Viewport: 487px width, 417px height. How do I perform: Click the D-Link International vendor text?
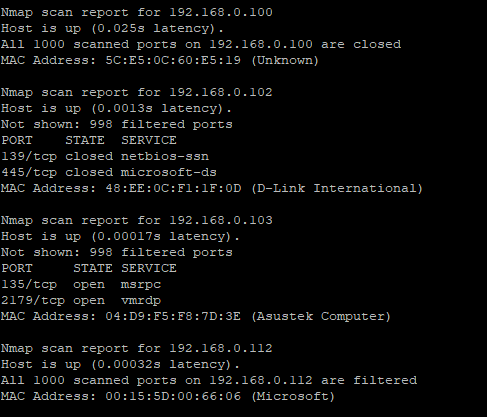(337, 188)
